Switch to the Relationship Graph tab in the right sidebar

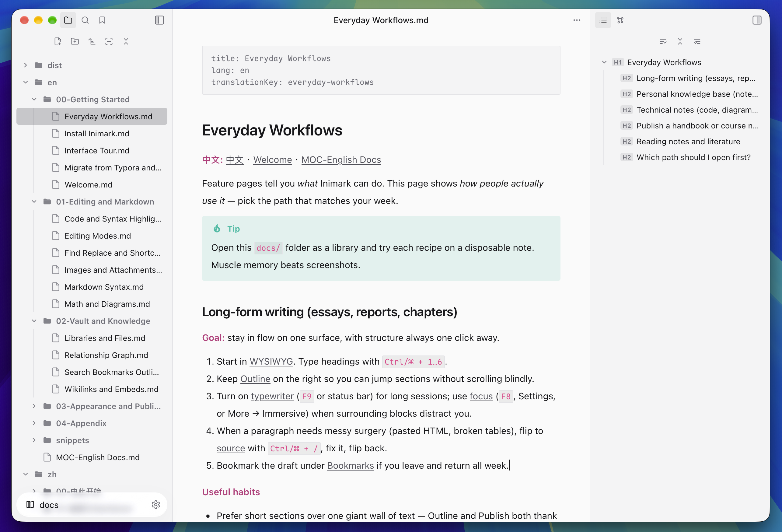tap(620, 20)
